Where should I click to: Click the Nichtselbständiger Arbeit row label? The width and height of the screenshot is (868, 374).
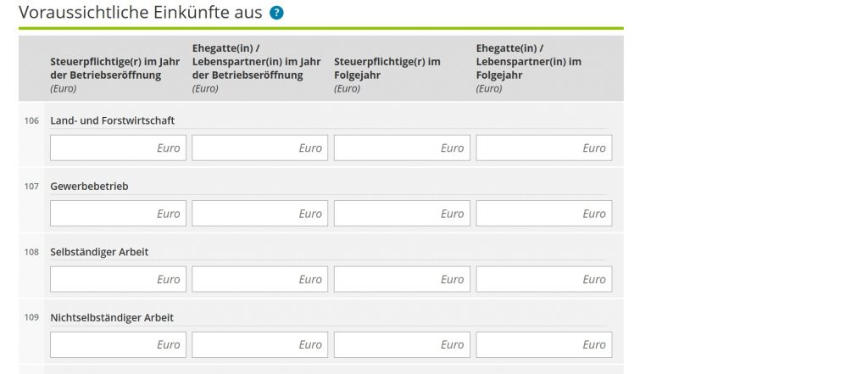tap(112, 318)
